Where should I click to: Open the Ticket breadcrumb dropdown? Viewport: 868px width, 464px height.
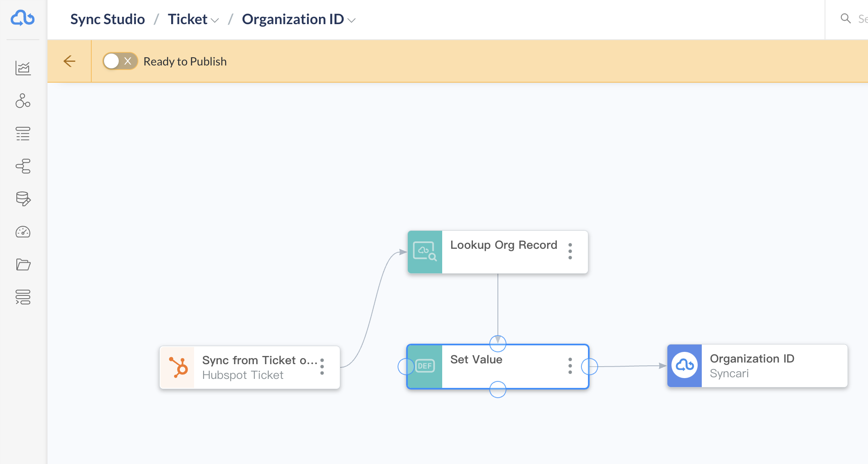193,19
